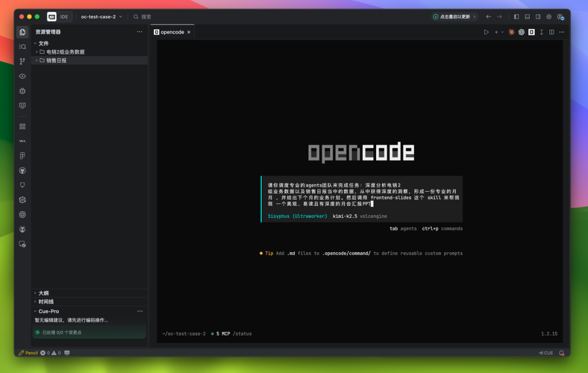Open the Extensions grid icon in sidebar

[x=22, y=126]
